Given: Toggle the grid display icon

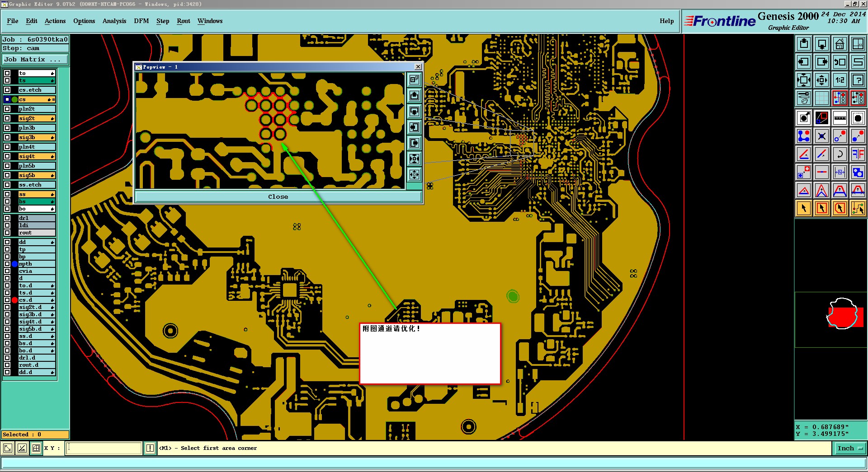Looking at the screenshot, I should pyautogui.click(x=822, y=98).
